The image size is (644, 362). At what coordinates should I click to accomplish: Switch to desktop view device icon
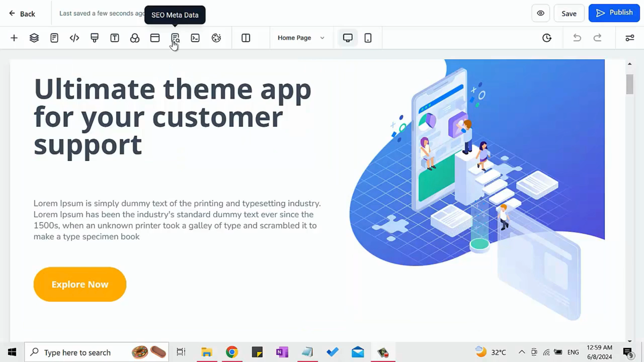click(x=348, y=38)
